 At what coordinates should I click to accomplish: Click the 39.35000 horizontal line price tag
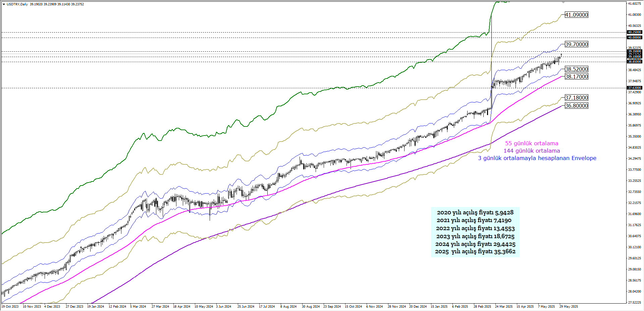tap(634, 51)
